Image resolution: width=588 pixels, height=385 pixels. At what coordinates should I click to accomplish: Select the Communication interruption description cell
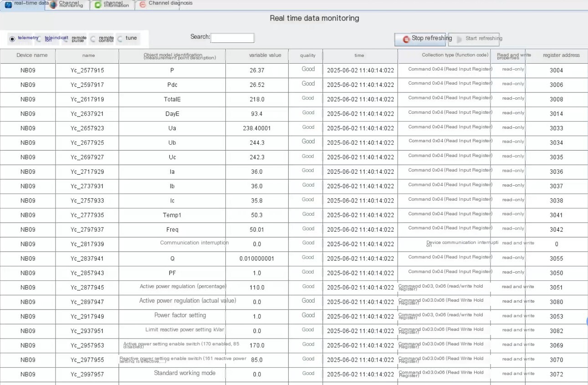click(172, 244)
